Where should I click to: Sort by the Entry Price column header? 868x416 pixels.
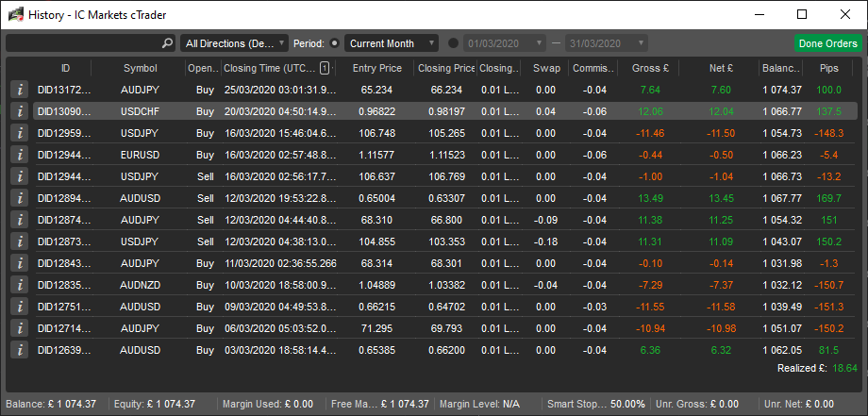point(377,69)
